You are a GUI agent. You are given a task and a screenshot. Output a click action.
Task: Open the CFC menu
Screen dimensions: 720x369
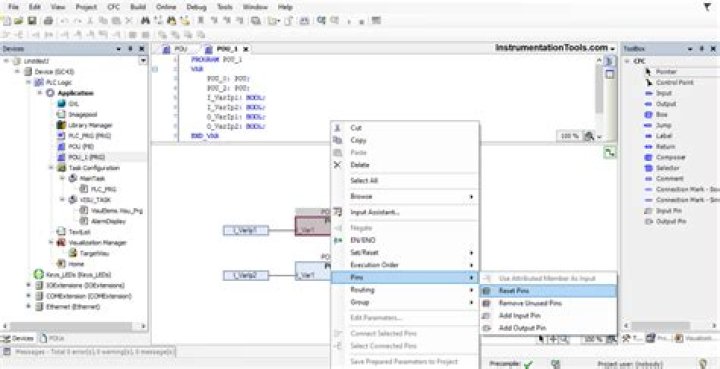(x=113, y=7)
